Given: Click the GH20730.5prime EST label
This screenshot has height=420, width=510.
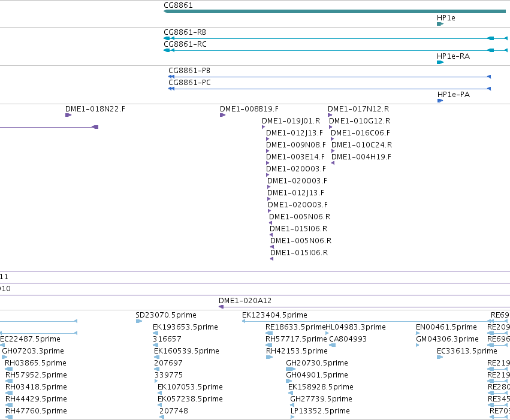Looking at the screenshot, I should coord(317,363).
